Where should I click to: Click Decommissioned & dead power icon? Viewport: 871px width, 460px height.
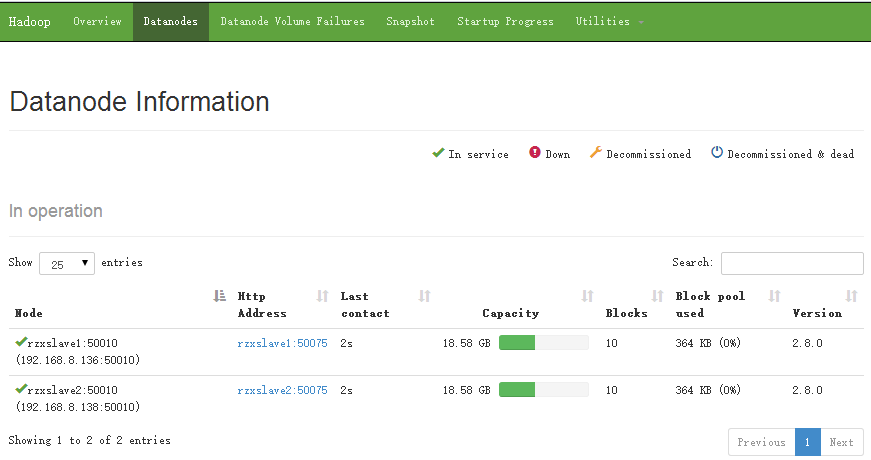pyautogui.click(x=717, y=152)
